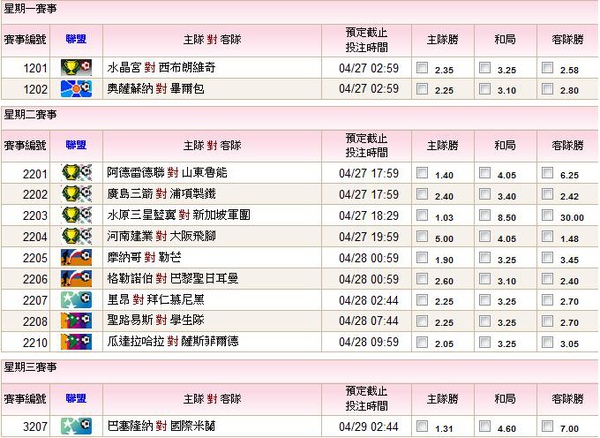
Task: Click match text 巴塞隆納 對 國際米蘭
Action: pyautogui.click(x=161, y=426)
